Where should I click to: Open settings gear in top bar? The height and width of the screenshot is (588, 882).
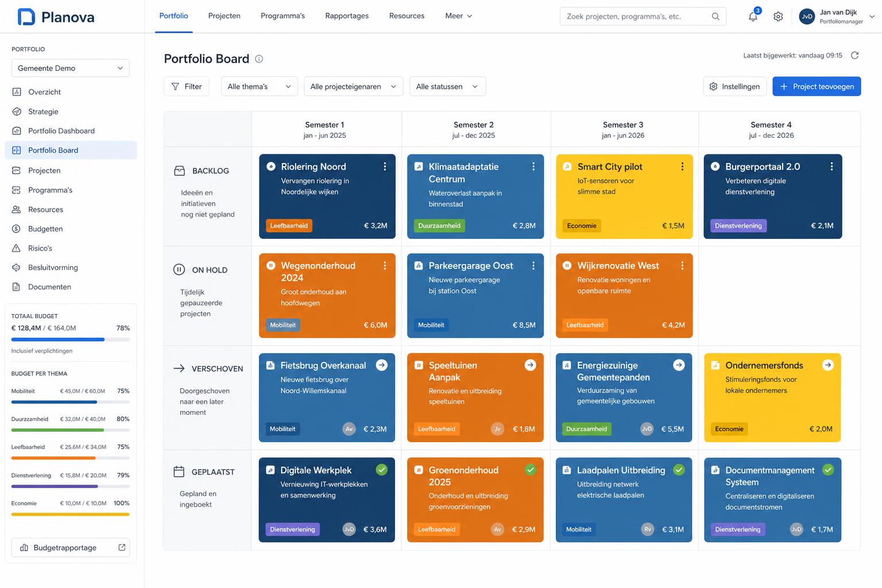[x=778, y=17]
